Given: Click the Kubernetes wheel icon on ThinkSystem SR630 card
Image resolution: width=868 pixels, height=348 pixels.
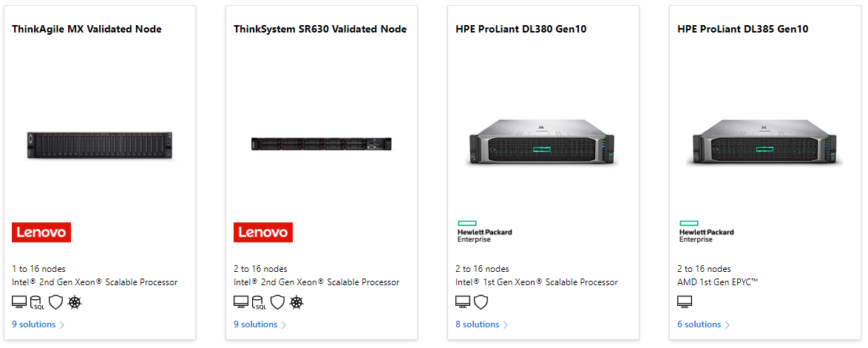Looking at the screenshot, I should pos(296,301).
